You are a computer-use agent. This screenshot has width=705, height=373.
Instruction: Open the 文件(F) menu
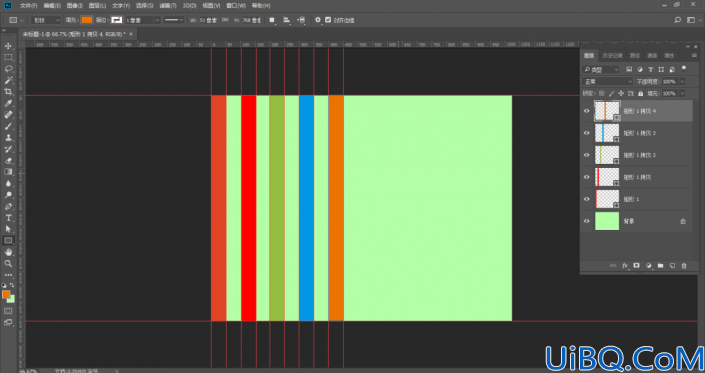coord(29,6)
